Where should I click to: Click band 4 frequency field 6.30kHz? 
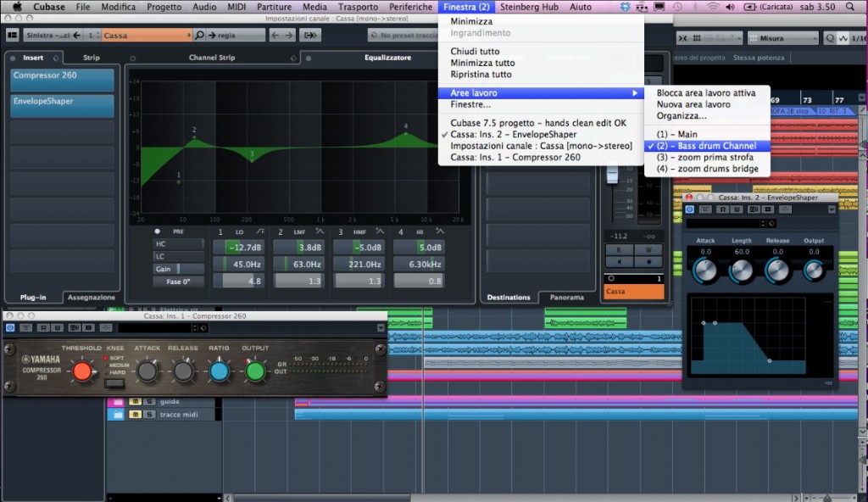click(x=419, y=265)
